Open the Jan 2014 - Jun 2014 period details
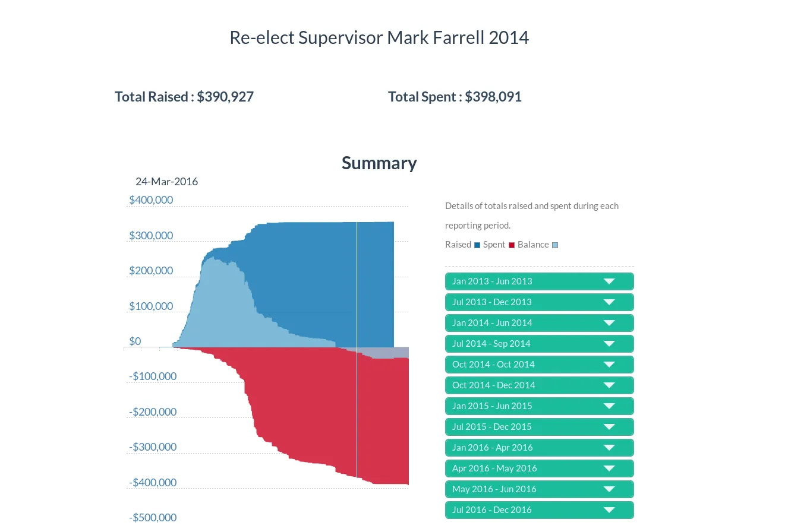 [x=538, y=322]
